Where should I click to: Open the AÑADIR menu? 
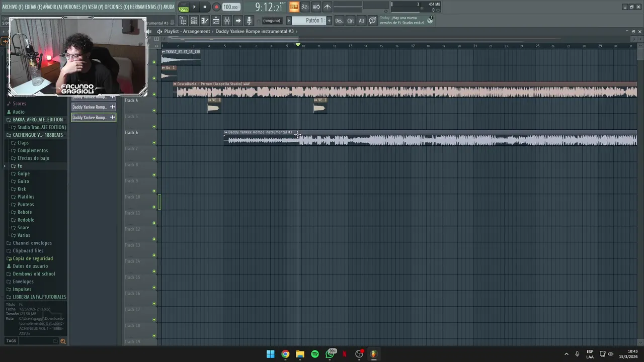click(53, 7)
